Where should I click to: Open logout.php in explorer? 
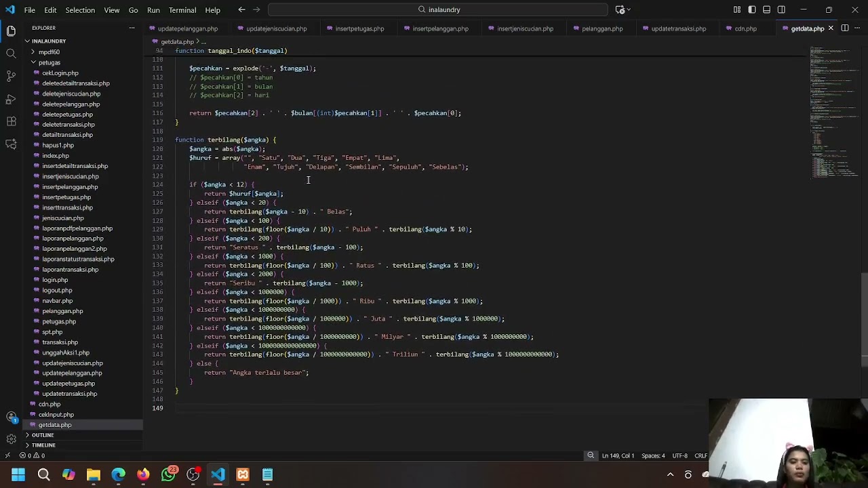click(x=57, y=290)
